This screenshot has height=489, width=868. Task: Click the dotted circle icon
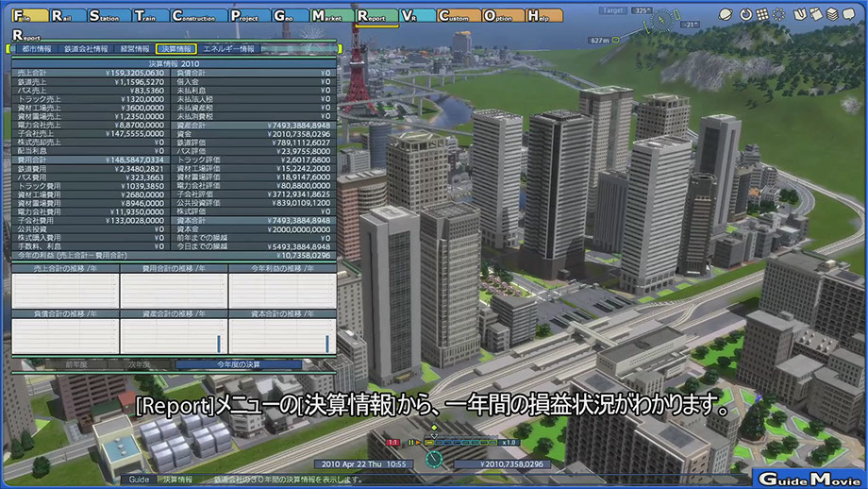pos(778,14)
